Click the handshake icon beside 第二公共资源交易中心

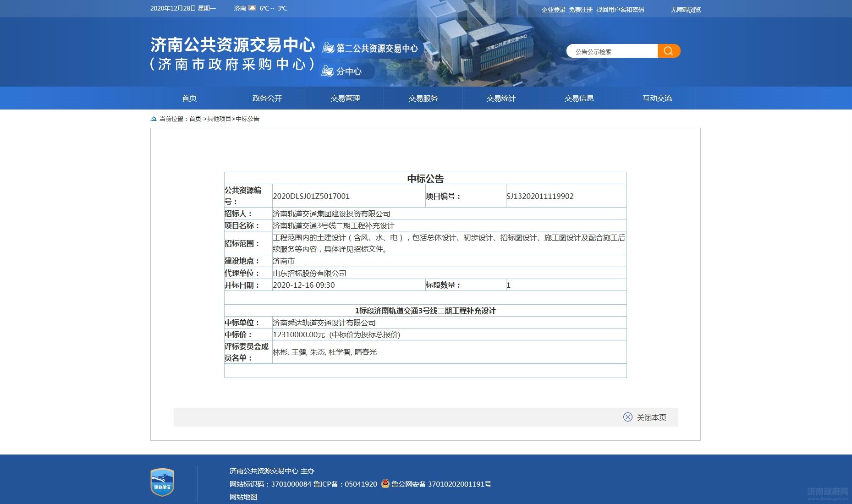pos(328,48)
